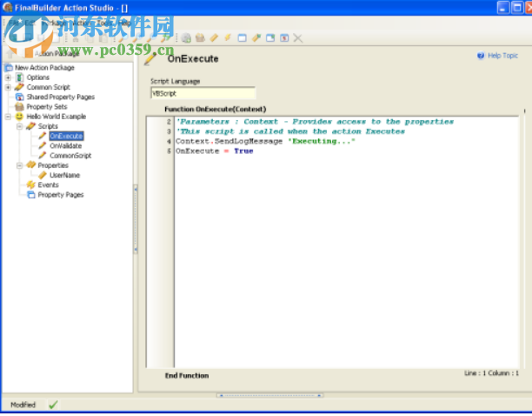
Task: Click the grey X delete toolbar icon
Action: coord(298,37)
